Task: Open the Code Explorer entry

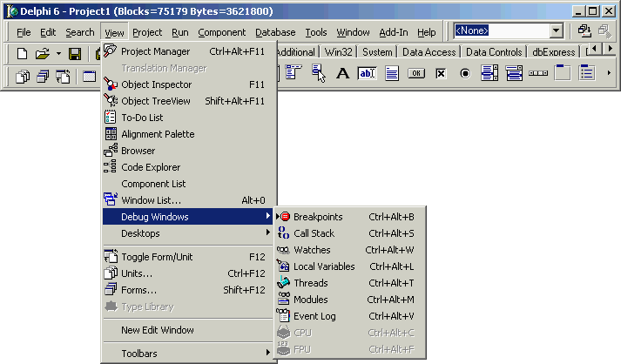Action: point(188,167)
